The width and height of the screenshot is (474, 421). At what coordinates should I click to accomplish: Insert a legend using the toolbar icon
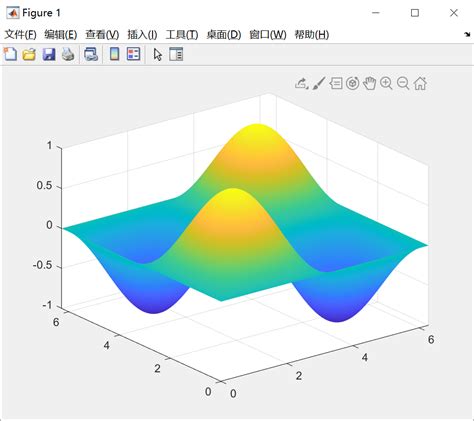tap(134, 54)
